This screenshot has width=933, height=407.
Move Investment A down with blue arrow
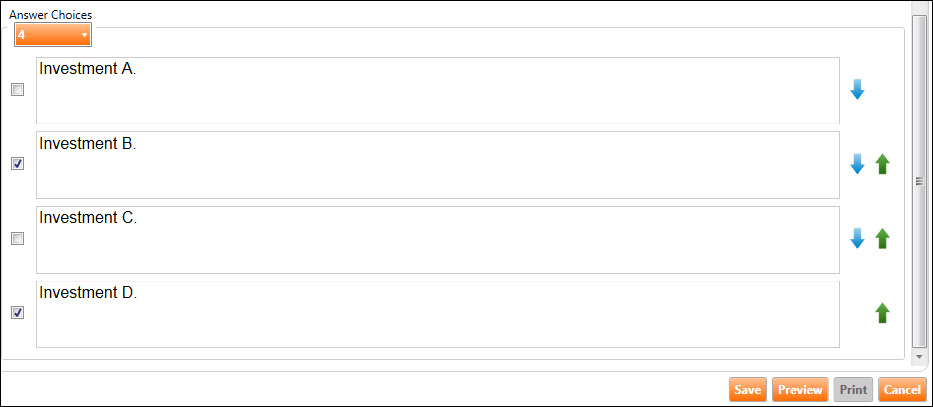[x=857, y=90]
